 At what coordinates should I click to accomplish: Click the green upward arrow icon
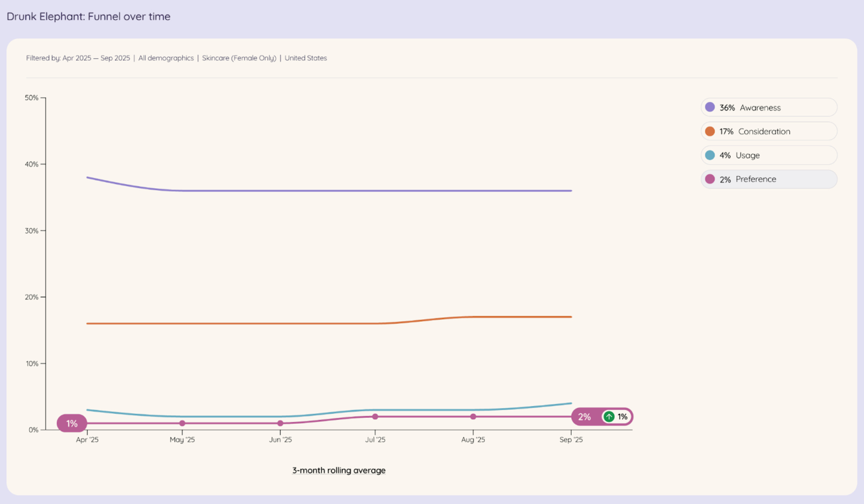click(609, 417)
